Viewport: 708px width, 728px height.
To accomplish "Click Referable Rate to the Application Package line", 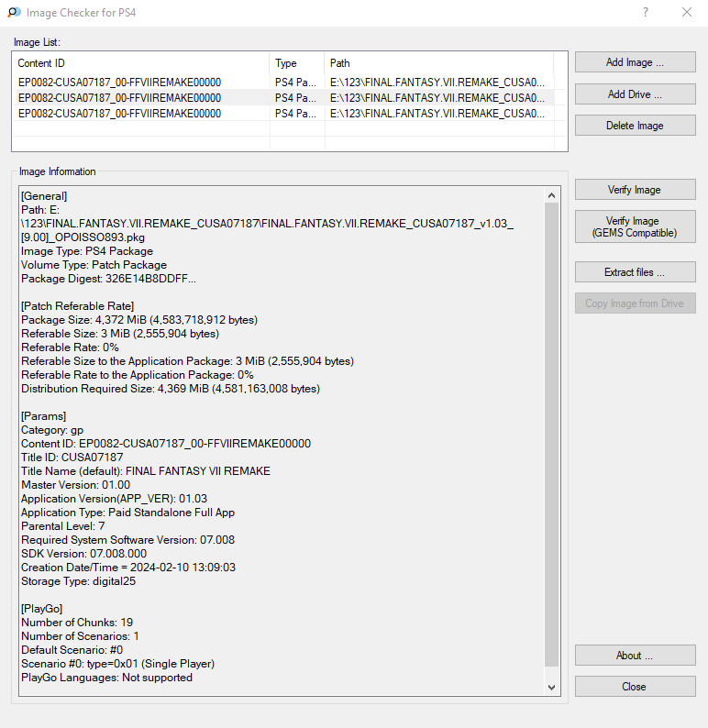I will (138, 375).
